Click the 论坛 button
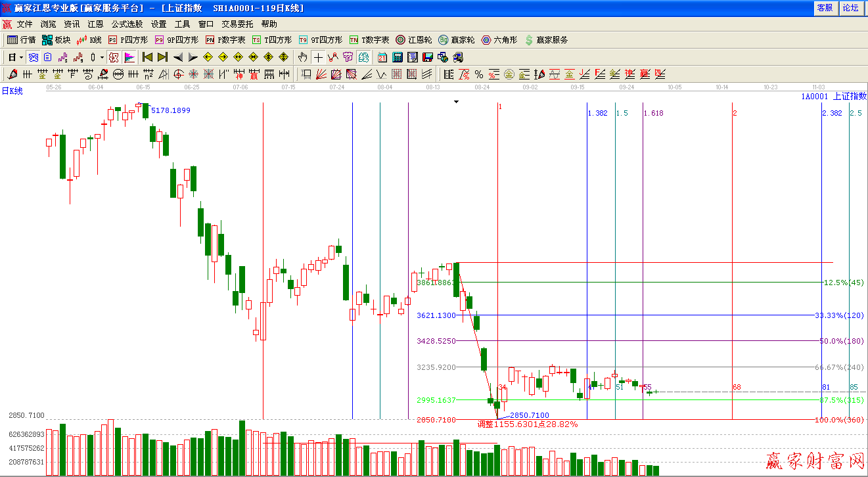 [850, 8]
